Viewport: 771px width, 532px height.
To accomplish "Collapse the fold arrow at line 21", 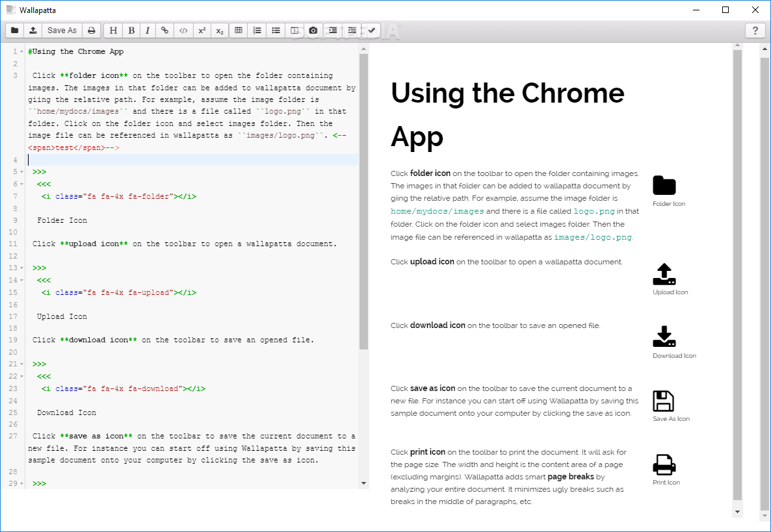I will point(22,364).
